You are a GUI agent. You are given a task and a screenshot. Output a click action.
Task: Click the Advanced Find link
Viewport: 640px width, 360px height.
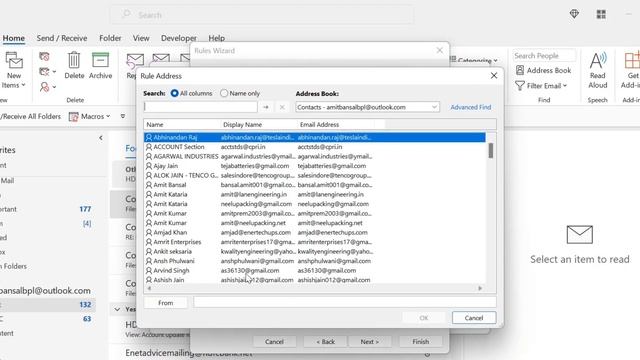click(x=471, y=107)
